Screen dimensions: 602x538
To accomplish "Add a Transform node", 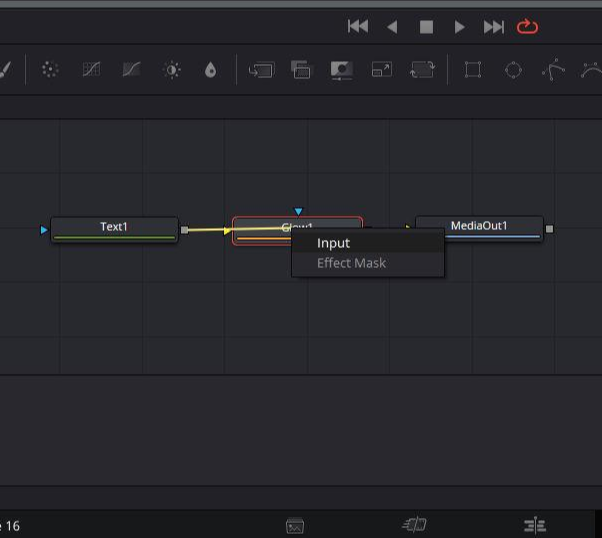I will click(422, 70).
